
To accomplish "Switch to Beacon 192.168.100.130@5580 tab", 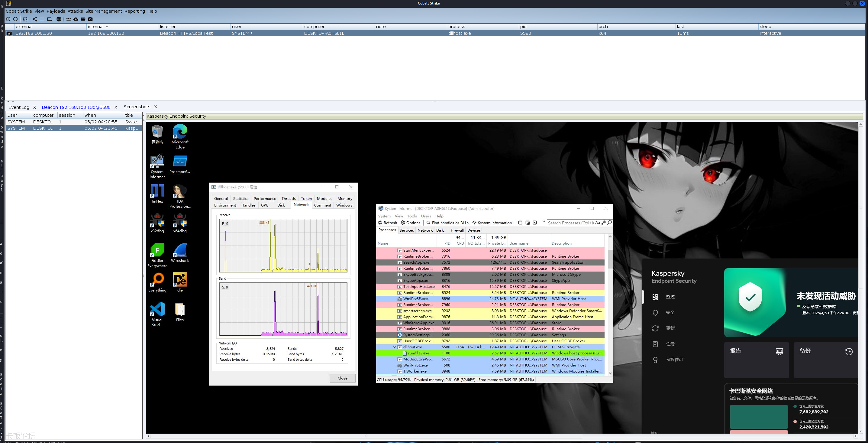I will pos(76,107).
